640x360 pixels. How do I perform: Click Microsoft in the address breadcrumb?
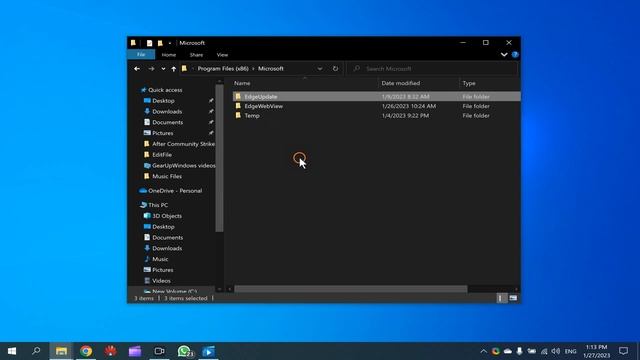click(271, 69)
